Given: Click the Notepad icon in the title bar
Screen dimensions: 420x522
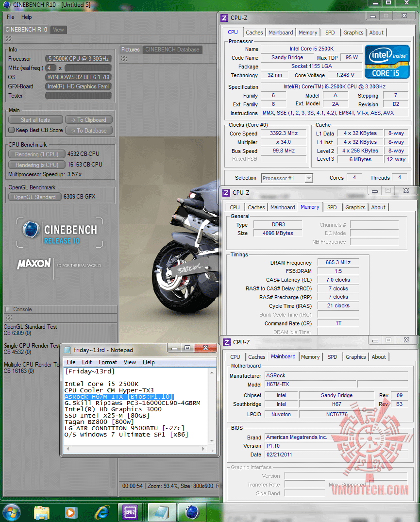Looking at the screenshot, I should [x=67, y=350].
